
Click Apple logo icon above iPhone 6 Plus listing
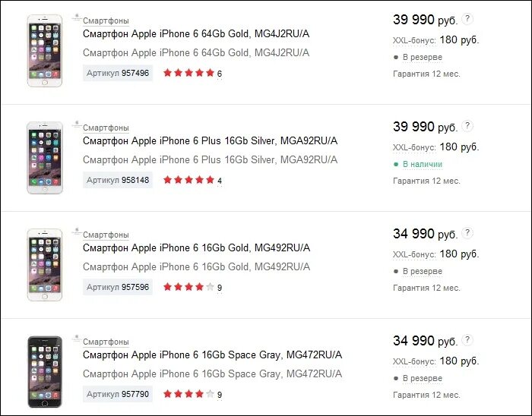coord(77,124)
